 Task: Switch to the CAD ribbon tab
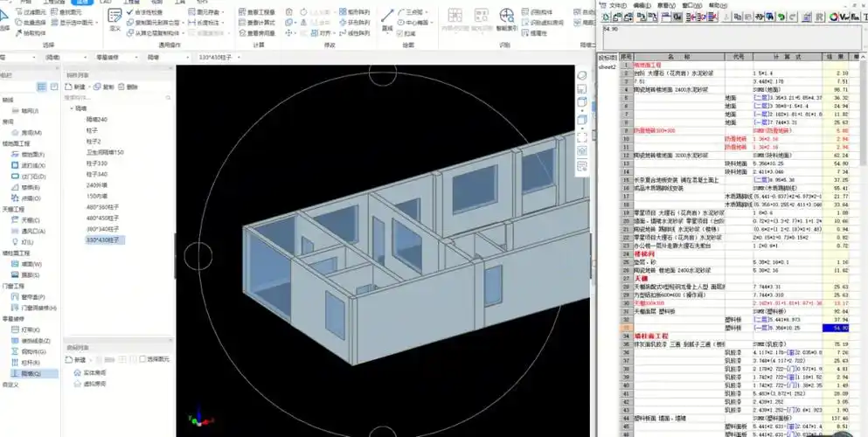click(x=105, y=2)
